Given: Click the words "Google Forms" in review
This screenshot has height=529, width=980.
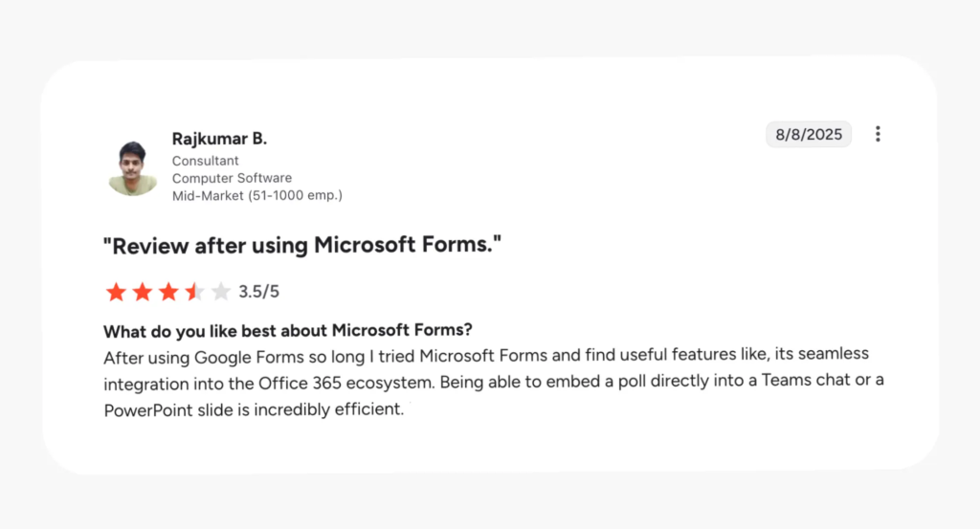Looking at the screenshot, I should [x=239, y=357].
